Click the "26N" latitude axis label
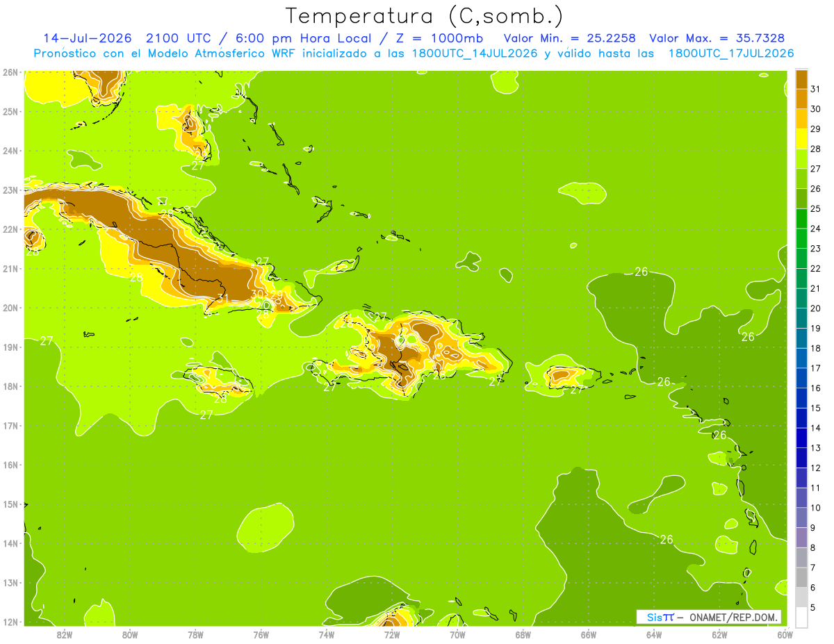The height and width of the screenshot is (644, 834). [10, 72]
